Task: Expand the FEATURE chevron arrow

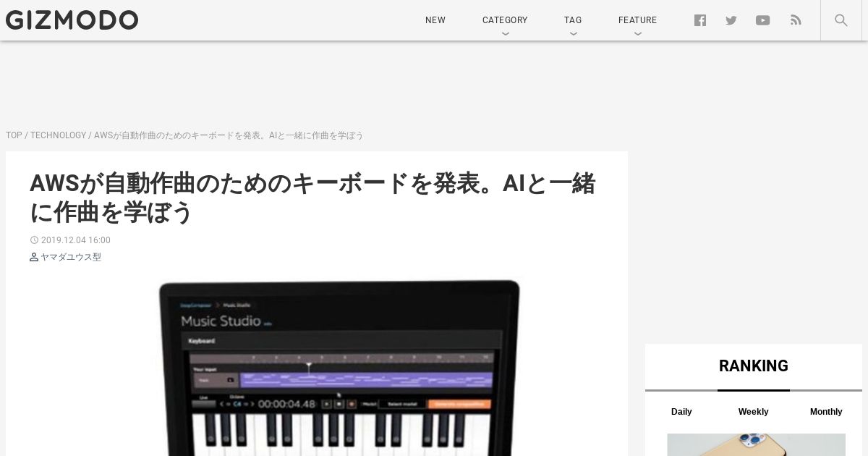Action: pos(637,33)
